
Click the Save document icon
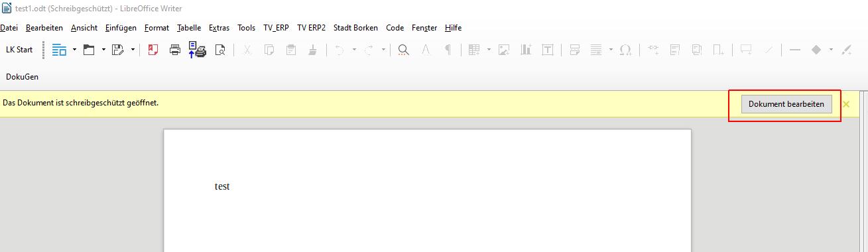tap(118, 50)
